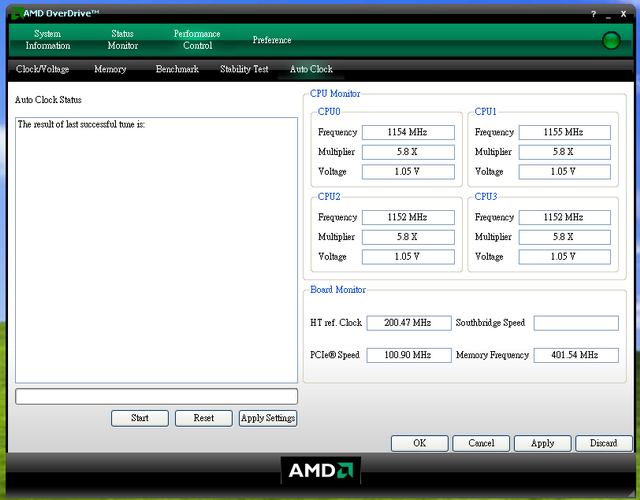Click the 'CPU2' group heading

pos(329,197)
